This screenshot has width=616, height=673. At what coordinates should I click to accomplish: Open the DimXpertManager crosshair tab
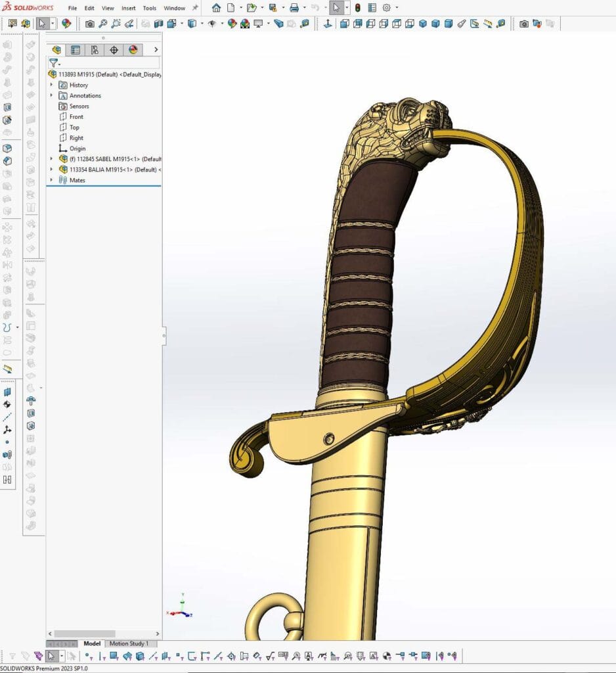(114, 50)
